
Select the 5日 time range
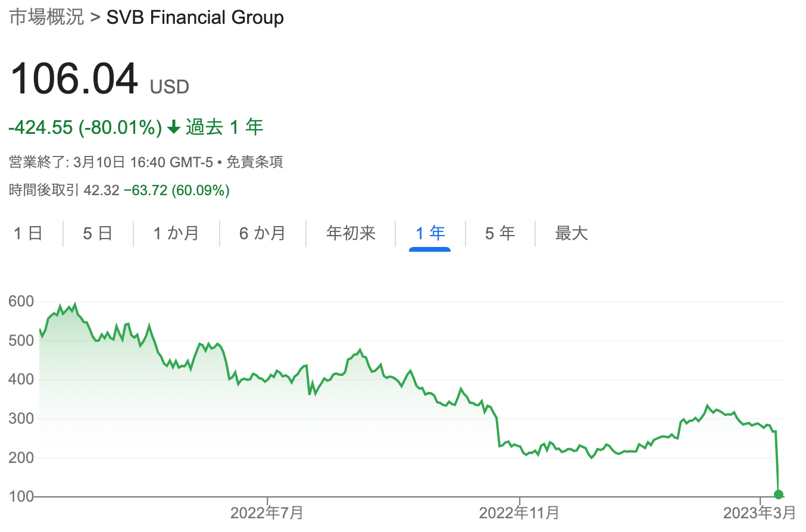(x=98, y=233)
